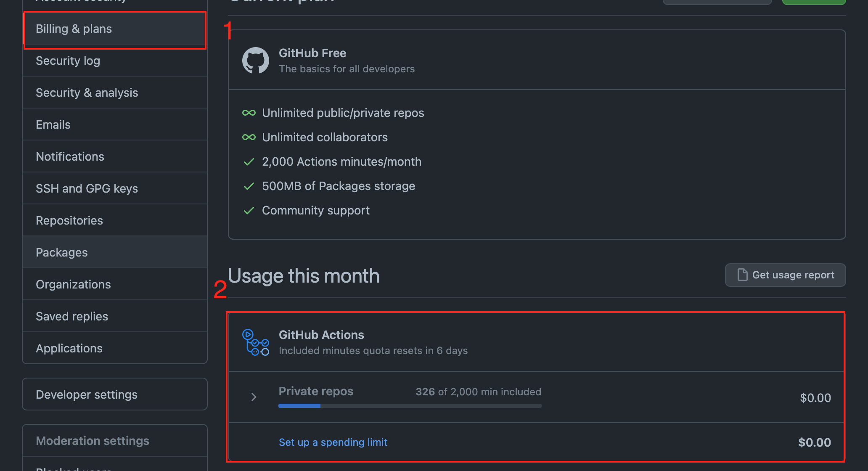Image resolution: width=868 pixels, height=471 pixels.
Task: Click the infinity icon beside Unlimited public/private repos
Action: [x=249, y=113]
